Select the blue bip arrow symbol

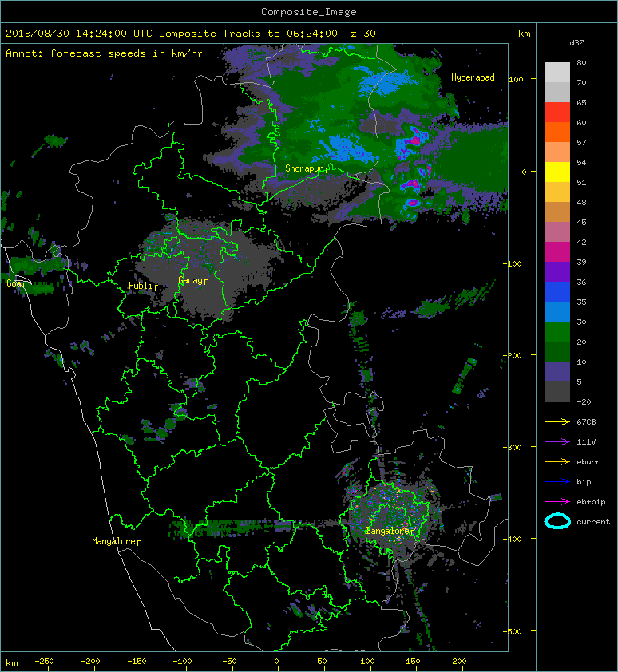(x=557, y=482)
